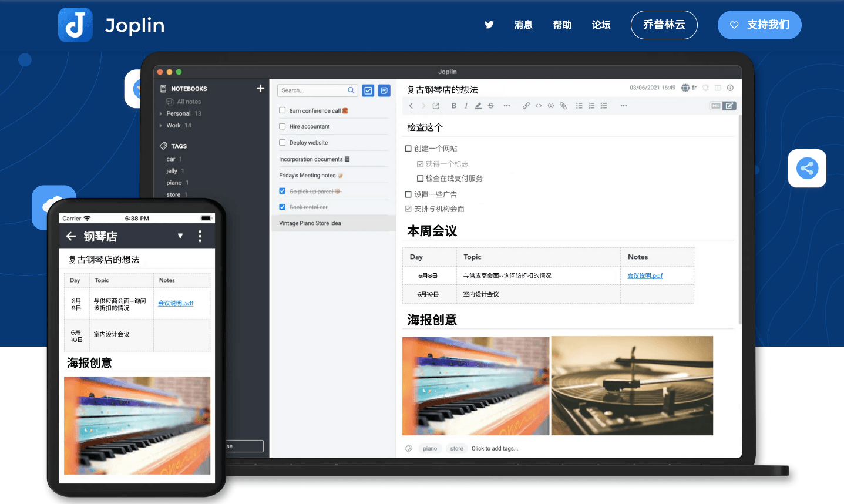844x504 pixels.
Task: Attach a file with paperclip icon
Action: click(563, 106)
